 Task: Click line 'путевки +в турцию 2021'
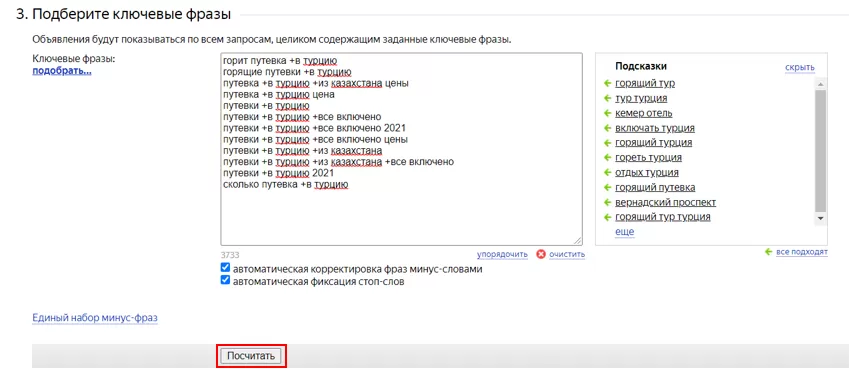(279, 173)
